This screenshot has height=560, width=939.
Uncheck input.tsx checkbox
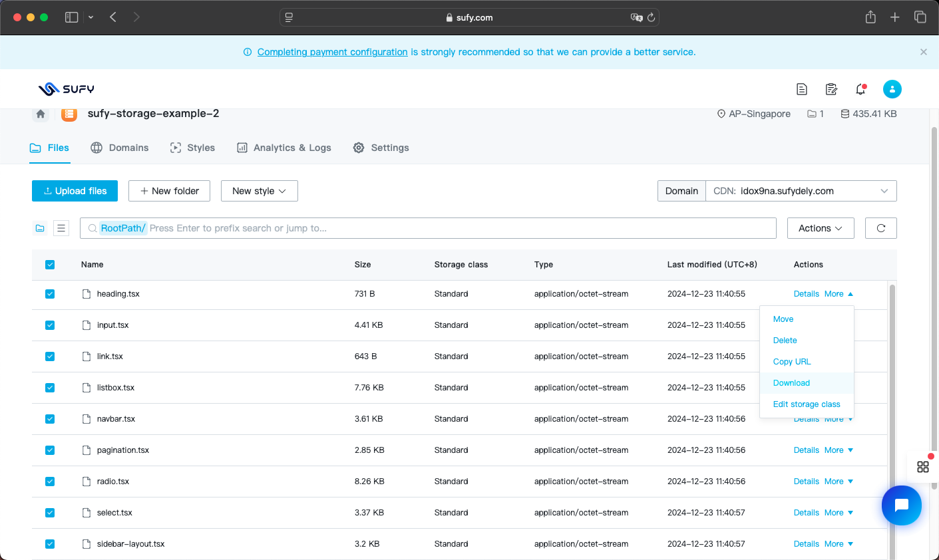50,325
